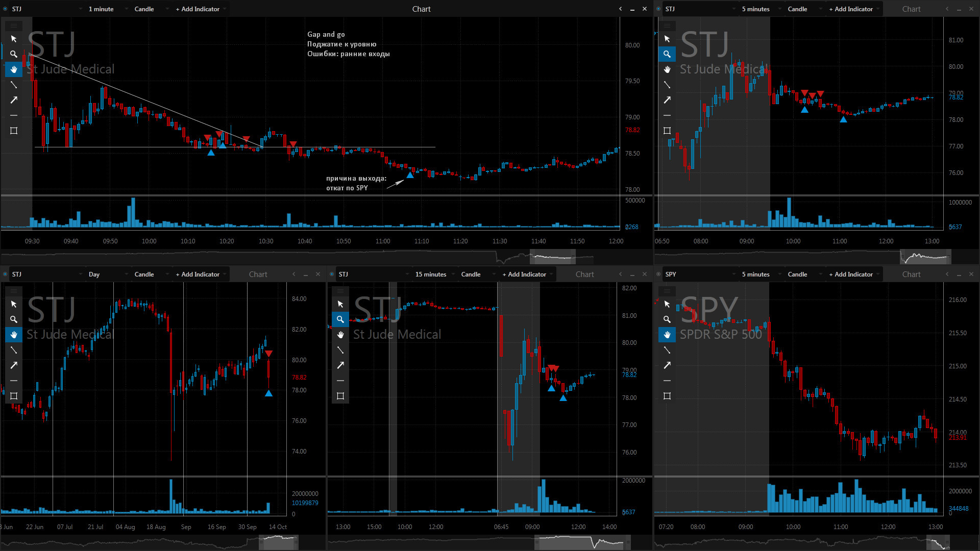Image resolution: width=980 pixels, height=551 pixels.
Task: Select the pointer tool in STJ 15 minutes chart
Action: tap(340, 304)
